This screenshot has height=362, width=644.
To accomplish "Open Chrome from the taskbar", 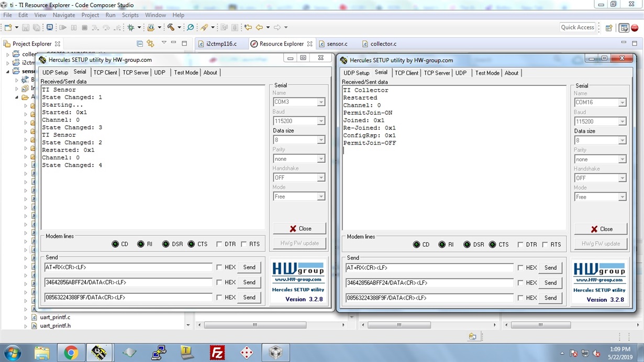I will point(71,353).
